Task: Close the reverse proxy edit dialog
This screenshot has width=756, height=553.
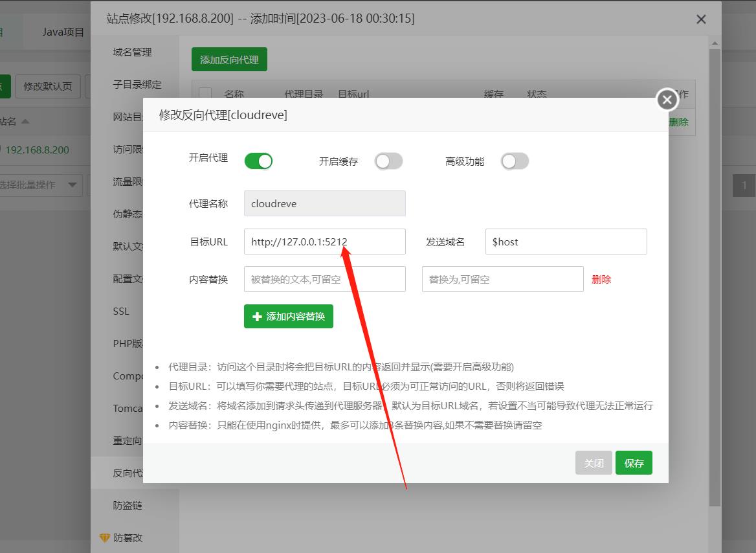Action: 667,100
